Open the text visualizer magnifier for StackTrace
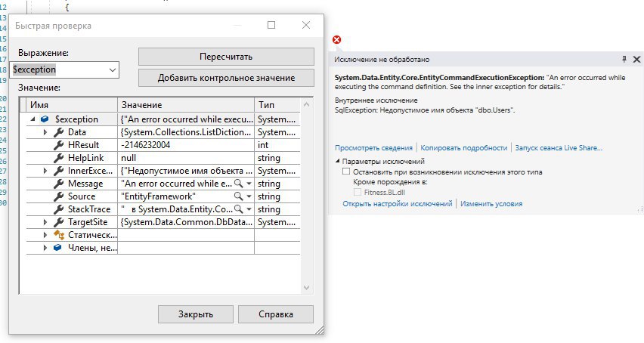 coord(238,209)
